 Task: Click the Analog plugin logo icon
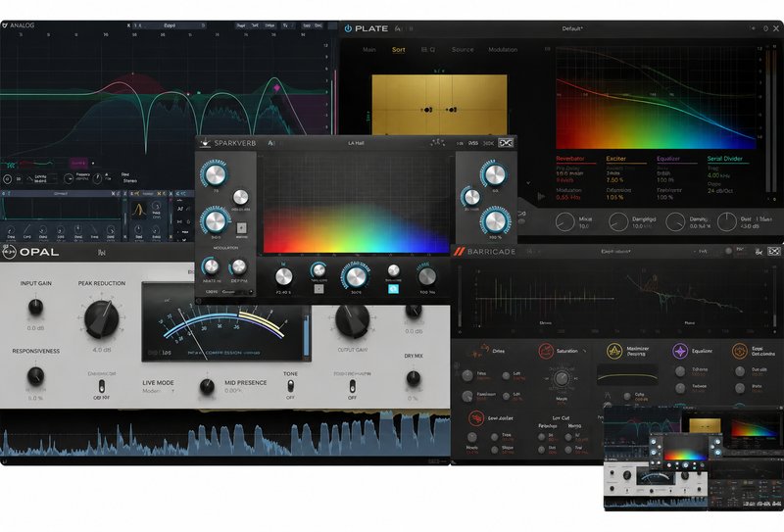[5, 25]
